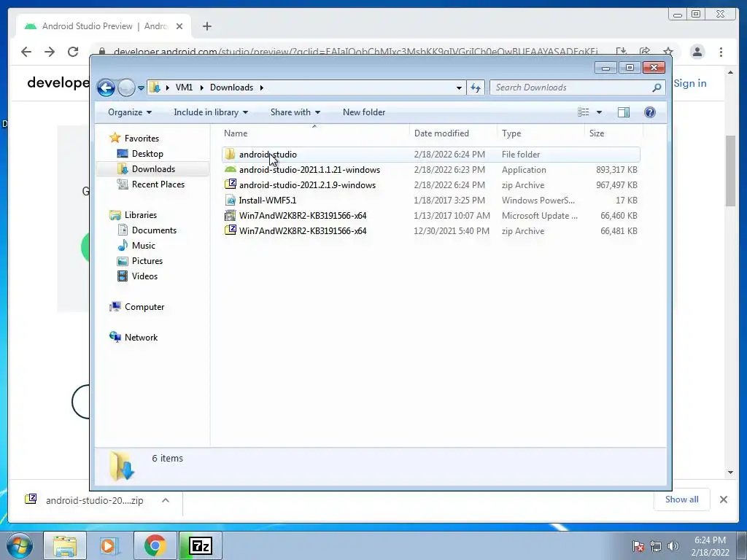
Task: Expand arrow after Downloads breadcrumb
Action: tap(262, 87)
